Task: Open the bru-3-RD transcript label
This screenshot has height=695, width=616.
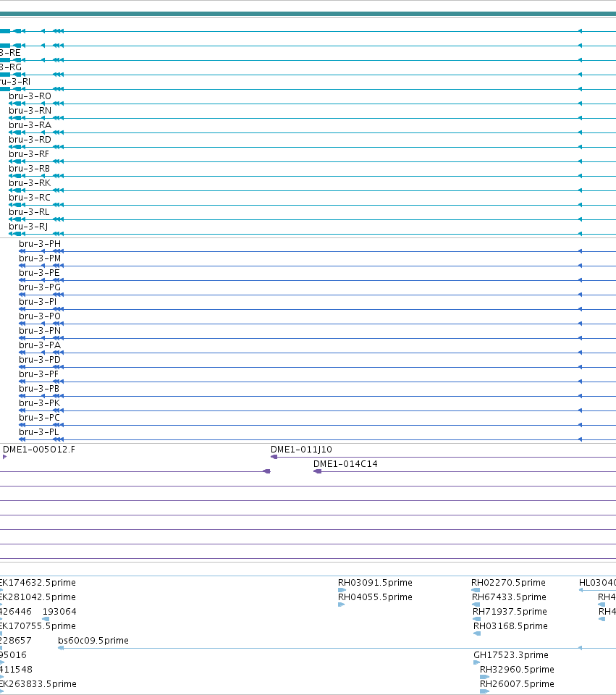Action: click(x=30, y=140)
